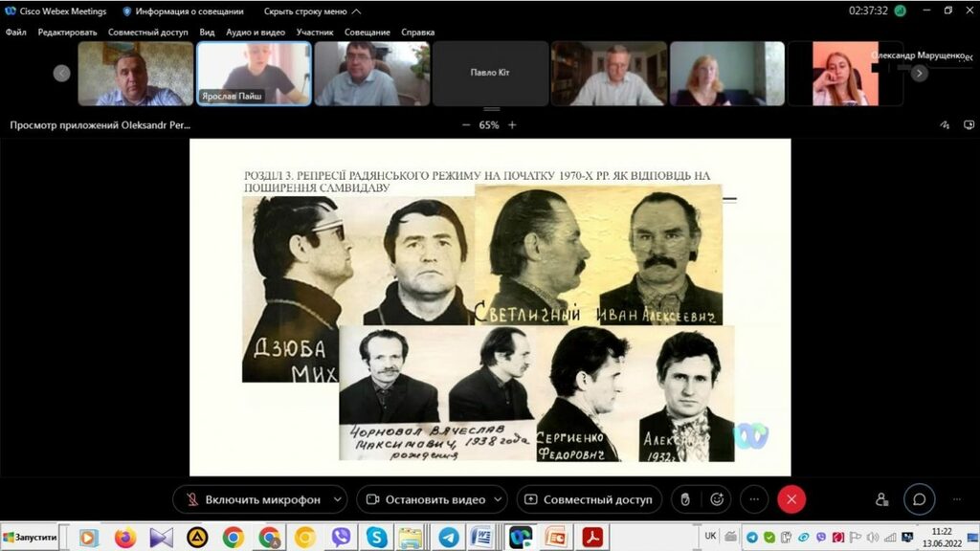Expand video options dropdown arrow
Image resolution: width=980 pixels, height=551 pixels.
(499, 499)
